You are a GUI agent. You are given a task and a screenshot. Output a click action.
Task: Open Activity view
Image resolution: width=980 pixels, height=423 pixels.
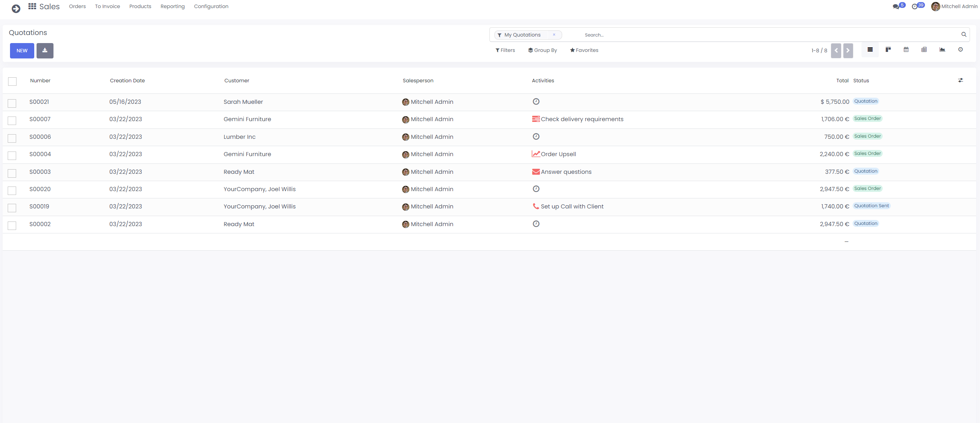click(960, 50)
